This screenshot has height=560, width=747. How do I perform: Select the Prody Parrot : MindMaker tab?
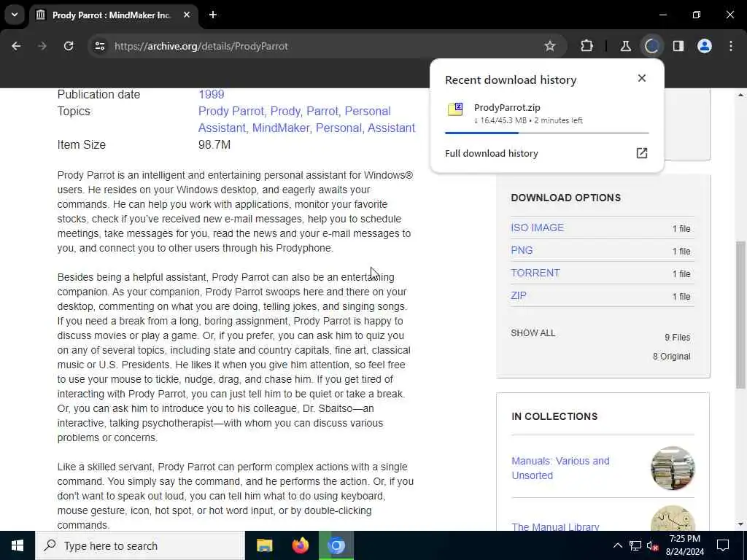pyautogui.click(x=114, y=15)
